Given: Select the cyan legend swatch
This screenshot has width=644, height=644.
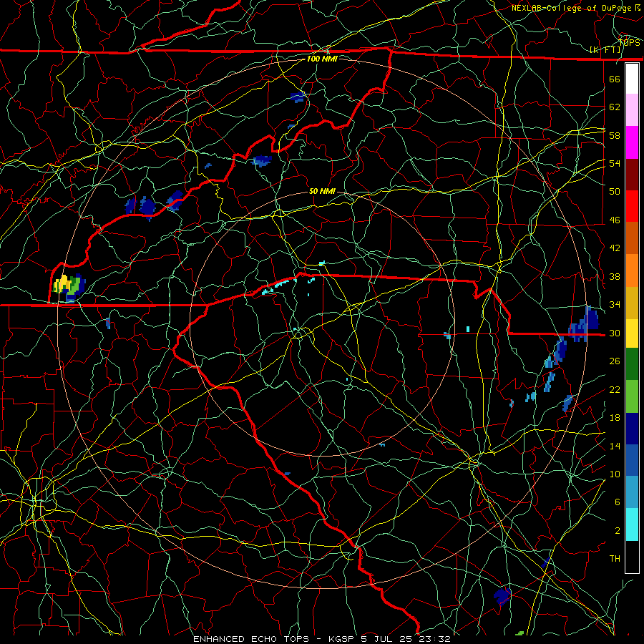Looking at the screenshot, I should [x=632, y=525].
